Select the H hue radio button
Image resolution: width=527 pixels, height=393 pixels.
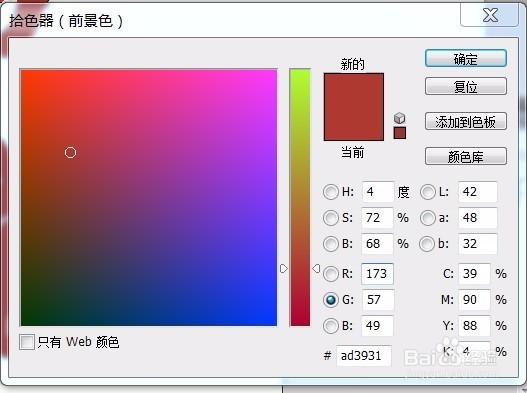tap(330, 192)
